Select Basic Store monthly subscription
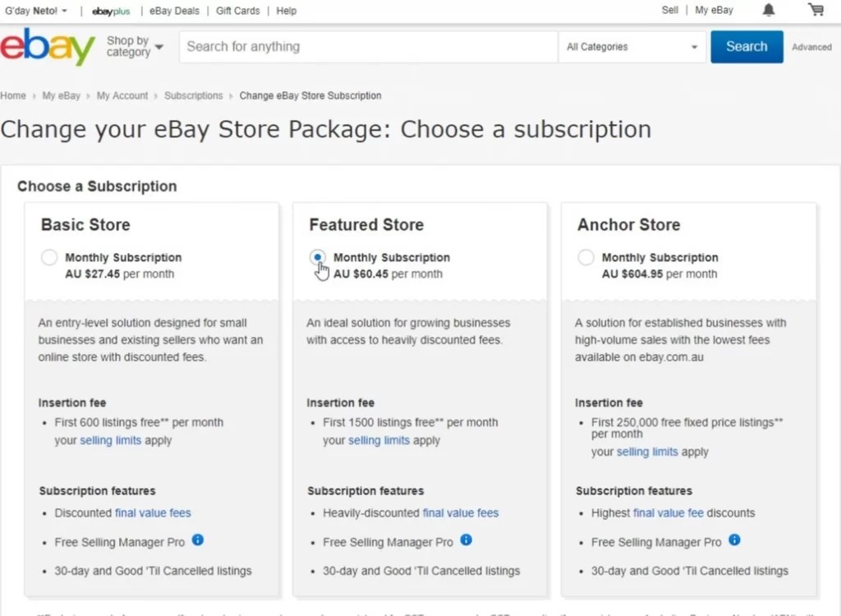 pos(49,258)
